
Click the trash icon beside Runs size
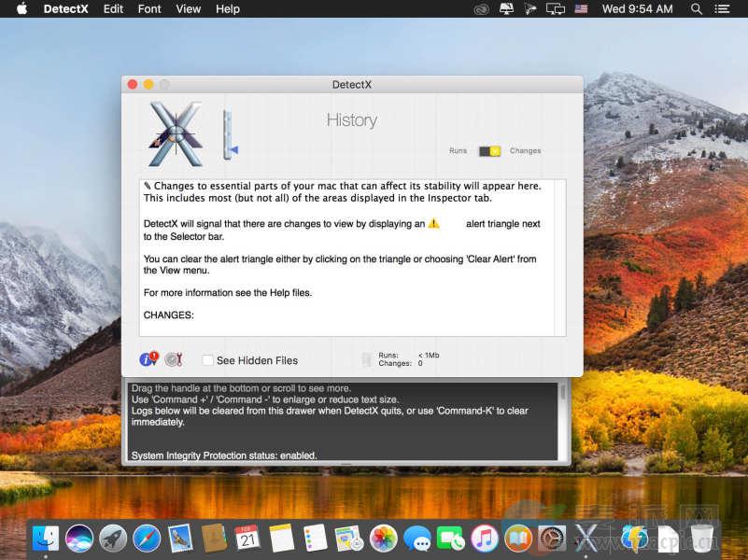pos(367,359)
